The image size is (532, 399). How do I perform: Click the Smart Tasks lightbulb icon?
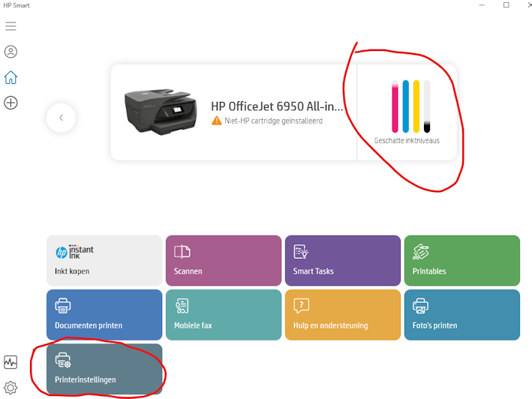(x=301, y=251)
